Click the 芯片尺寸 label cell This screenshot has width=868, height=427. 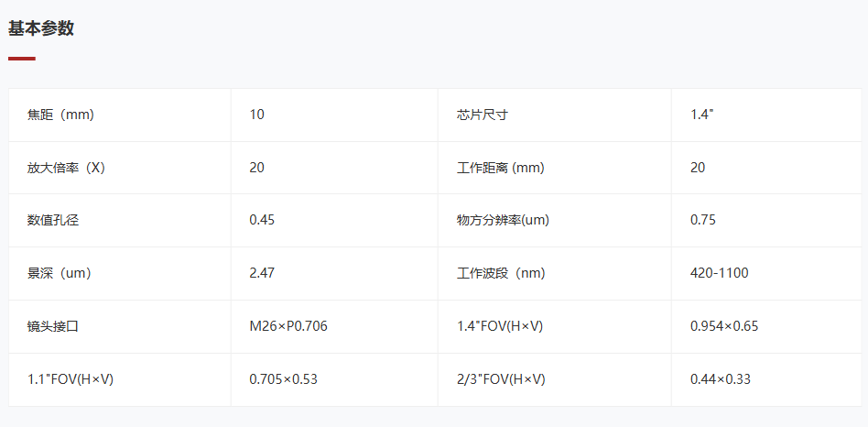click(x=482, y=115)
